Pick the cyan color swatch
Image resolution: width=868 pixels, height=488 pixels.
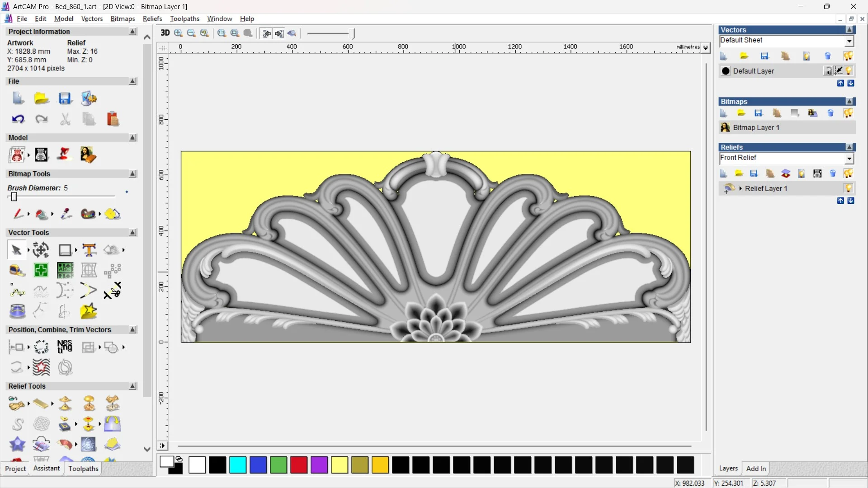(x=237, y=465)
